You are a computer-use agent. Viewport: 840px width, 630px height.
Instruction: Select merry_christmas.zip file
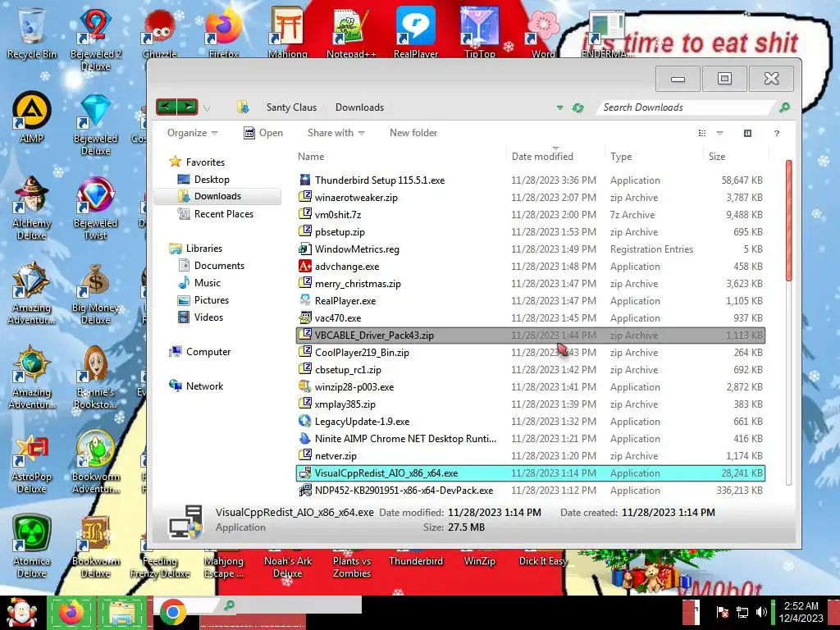[x=531, y=283]
